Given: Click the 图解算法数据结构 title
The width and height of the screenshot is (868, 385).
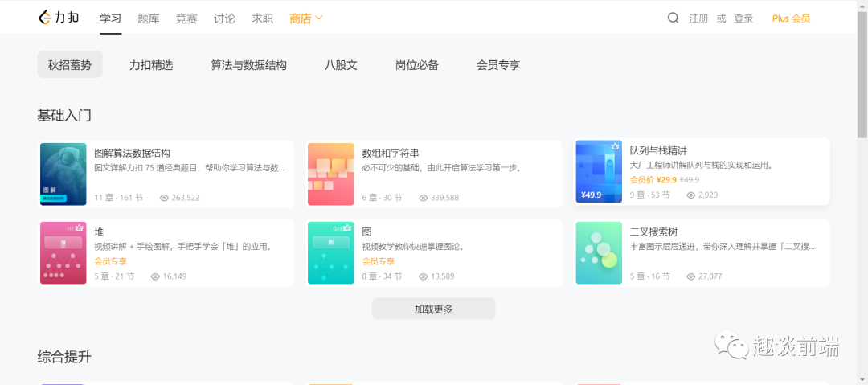Looking at the screenshot, I should (133, 154).
